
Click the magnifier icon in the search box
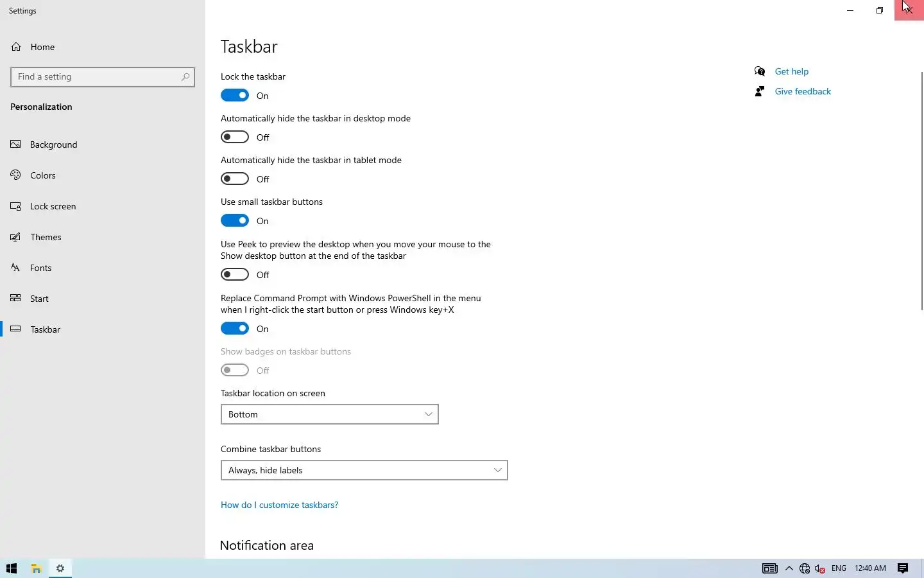[x=185, y=77]
